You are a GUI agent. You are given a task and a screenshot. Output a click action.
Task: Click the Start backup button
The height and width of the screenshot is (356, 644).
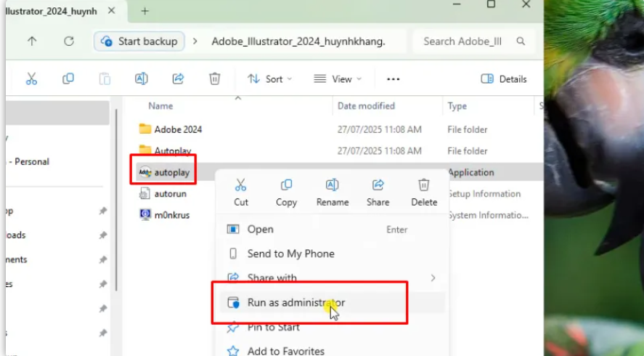139,41
